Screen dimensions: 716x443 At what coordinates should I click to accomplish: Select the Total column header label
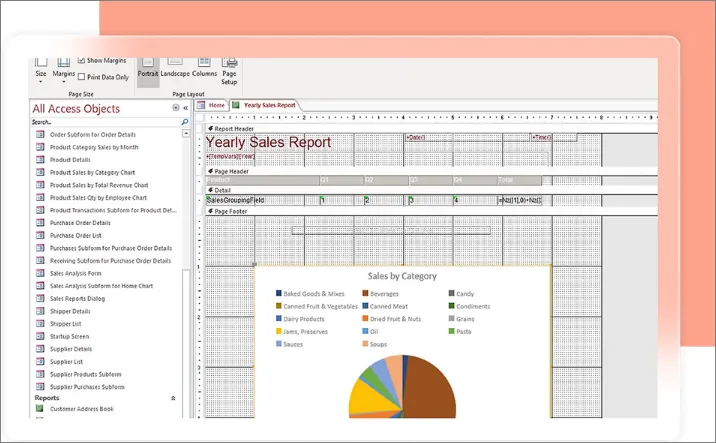pos(519,180)
